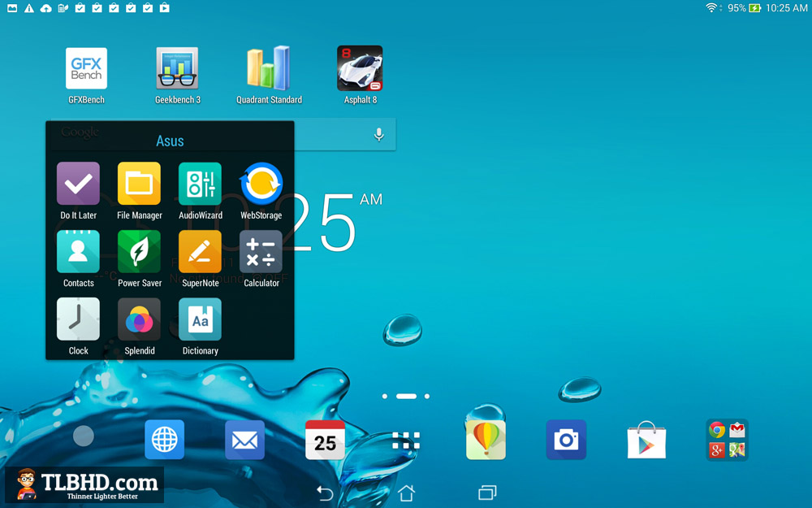Tap the Wi-Fi status icon
812x508 pixels.
pos(713,8)
